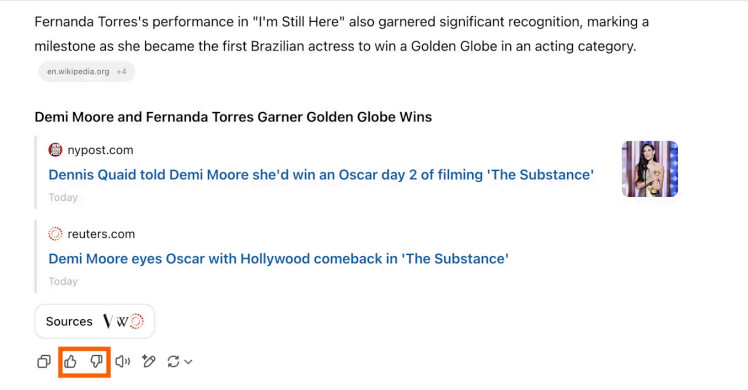Copy the response with the copy icon
Image resolution: width=748 pixels, height=390 pixels.
coord(44,362)
